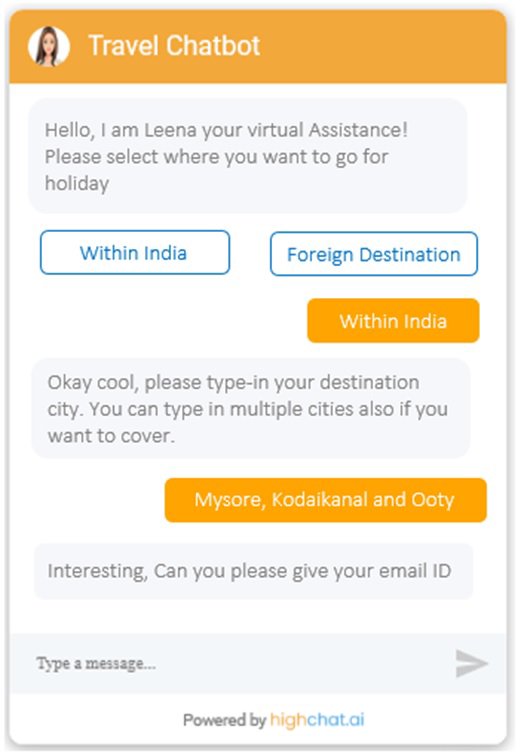Click the send arrow icon
This screenshot has width=521, height=754.
471,663
